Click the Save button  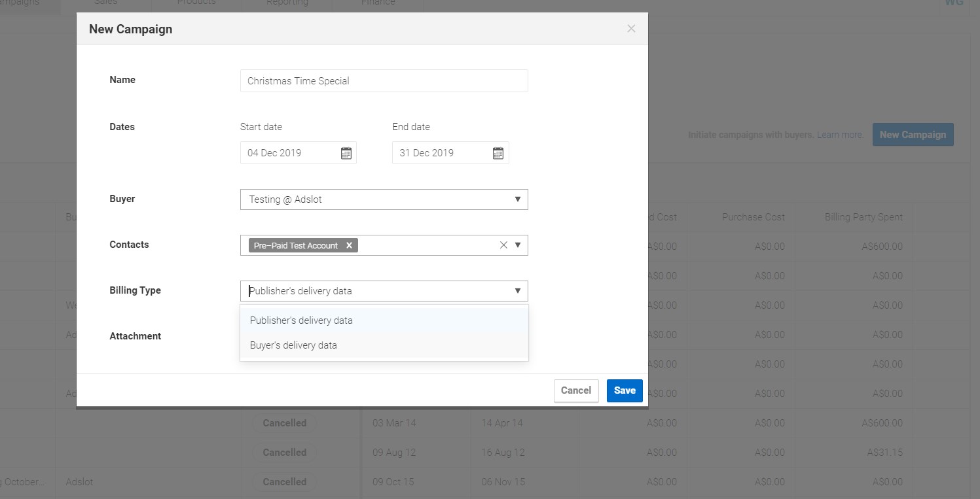pyautogui.click(x=625, y=390)
